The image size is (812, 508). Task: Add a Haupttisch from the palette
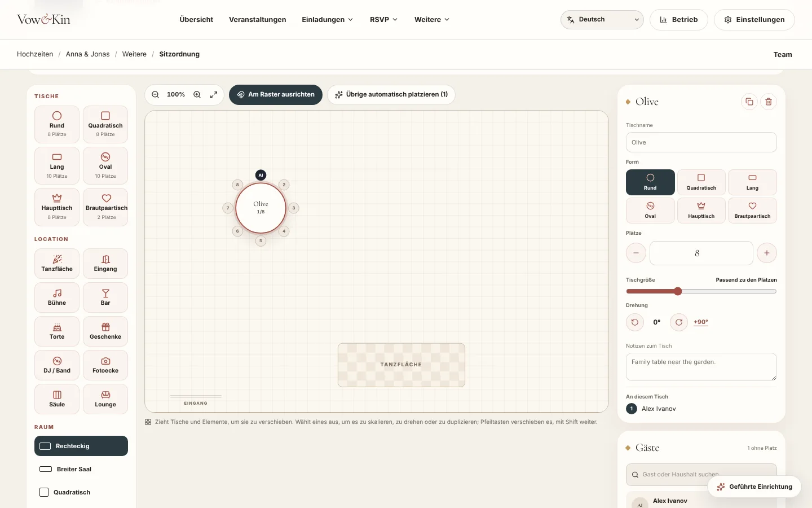[57, 207]
